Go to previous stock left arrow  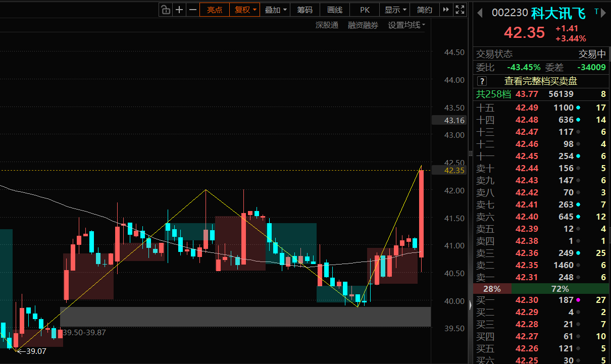(480, 13)
